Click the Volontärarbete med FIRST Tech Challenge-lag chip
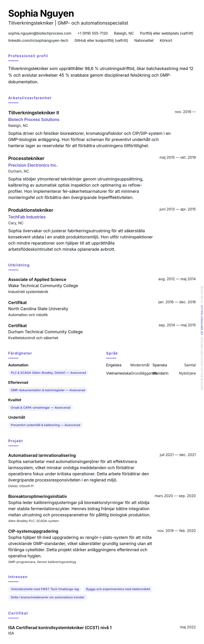The image size is (204, 644). tap(45, 589)
